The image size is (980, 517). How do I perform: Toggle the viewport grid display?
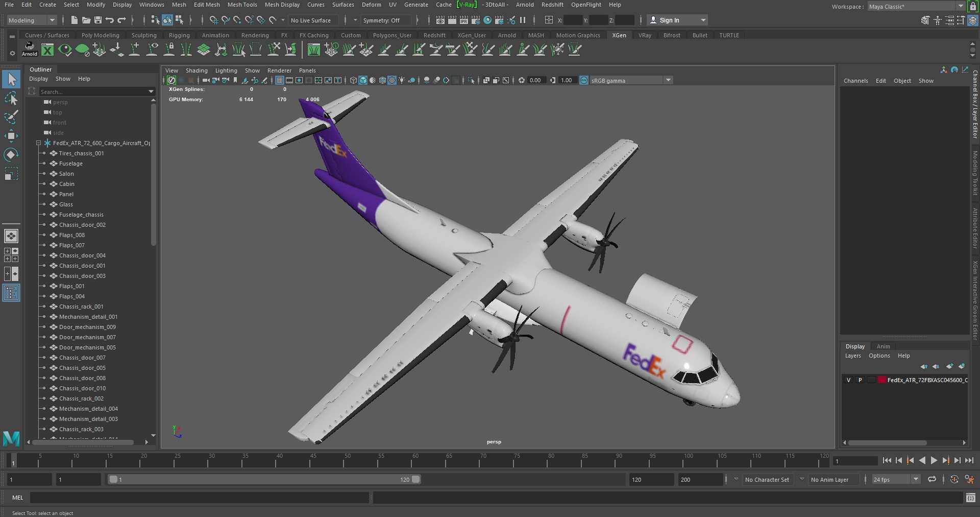(x=280, y=80)
